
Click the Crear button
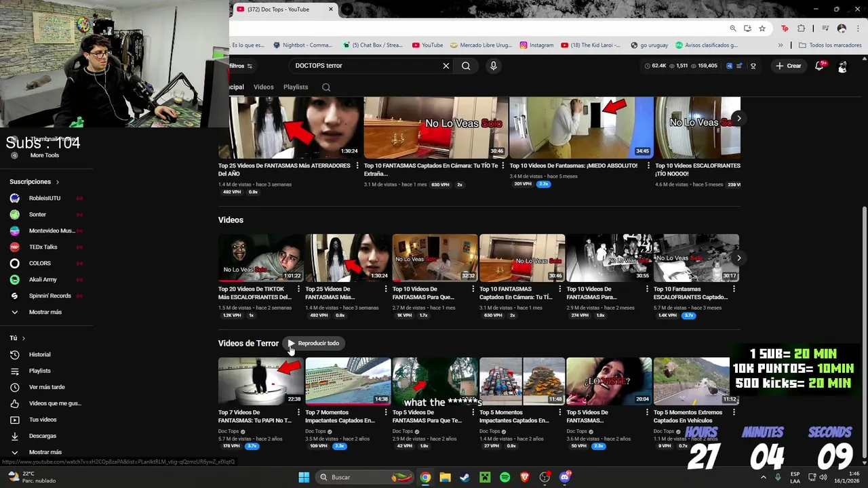(789, 66)
